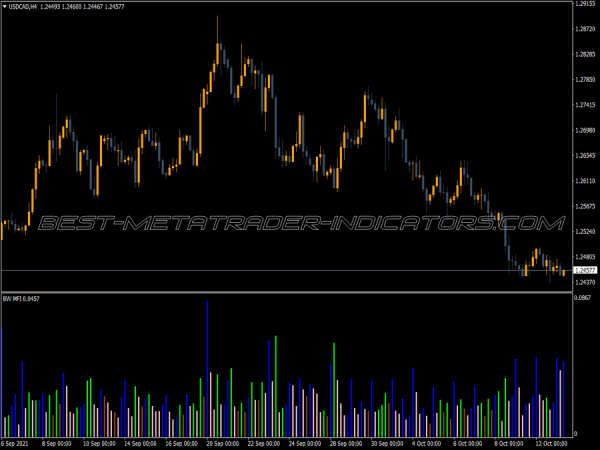Click the BW MFI 0.0457 indicator label
The width and height of the screenshot is (600, 450).
click(21, 298)
